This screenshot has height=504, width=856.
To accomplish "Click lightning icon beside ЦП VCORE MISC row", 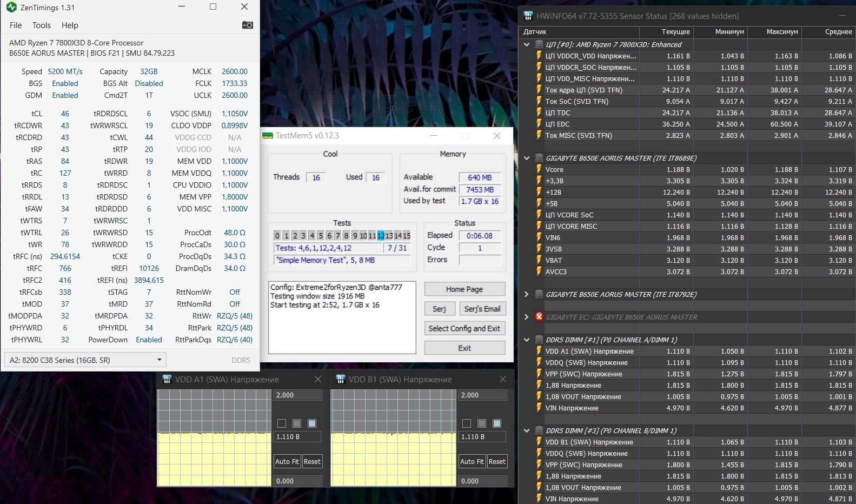I will point(539,226).
